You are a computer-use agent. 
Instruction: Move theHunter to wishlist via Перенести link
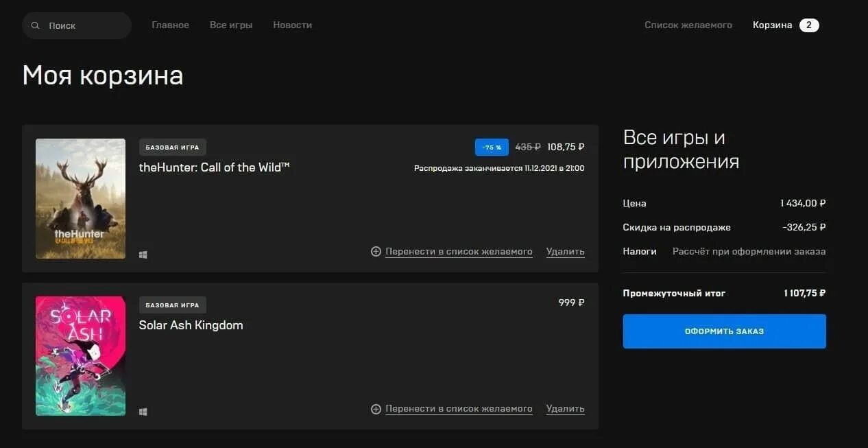click(459, 252)
